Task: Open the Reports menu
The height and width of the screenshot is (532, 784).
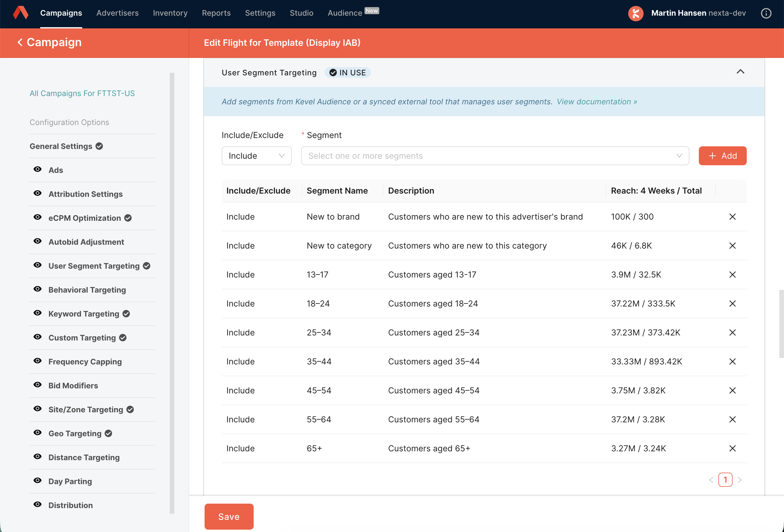Action: click(x=216, y=13)
